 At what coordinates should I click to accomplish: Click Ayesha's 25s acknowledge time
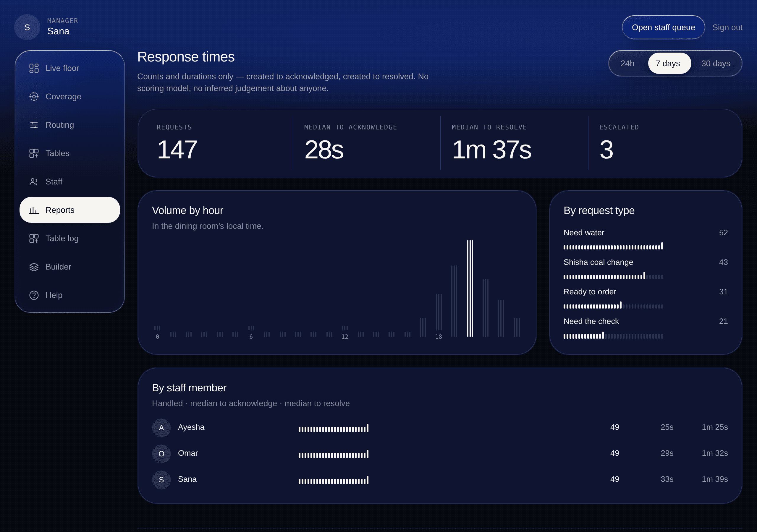click(x=667, y=427)
